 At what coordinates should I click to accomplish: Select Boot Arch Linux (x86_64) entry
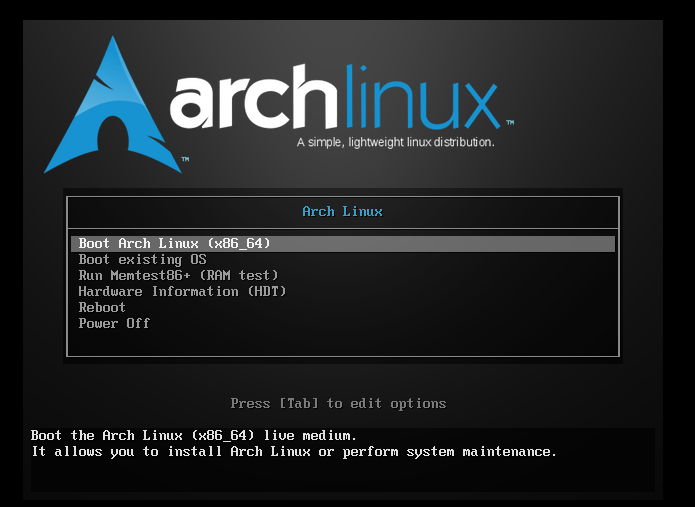pos(343,244)
